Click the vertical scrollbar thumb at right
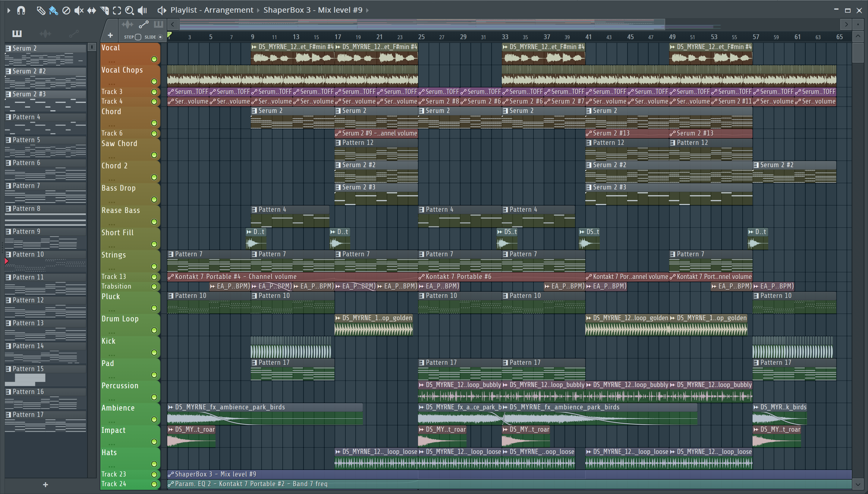The width and height of the screenshot is (868, 494). click(x=858, y=52)
